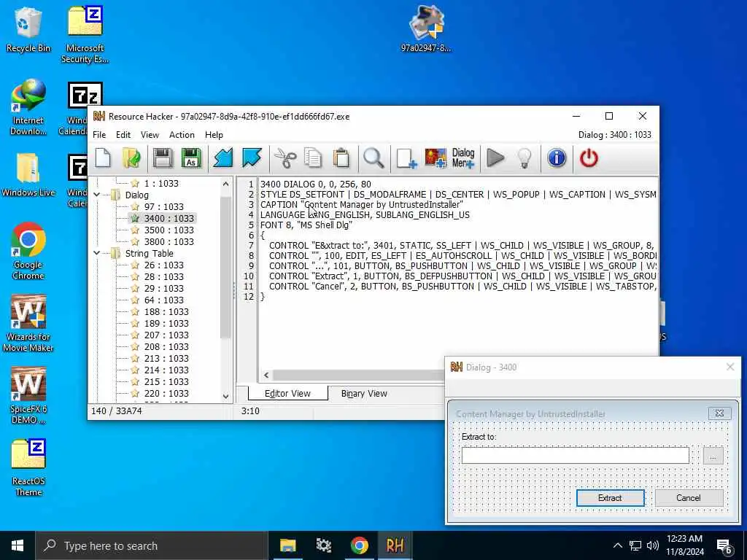Open File Explorer from the taskbar
The width and height of the screenshot is (747, 560).
click(287, 545)
